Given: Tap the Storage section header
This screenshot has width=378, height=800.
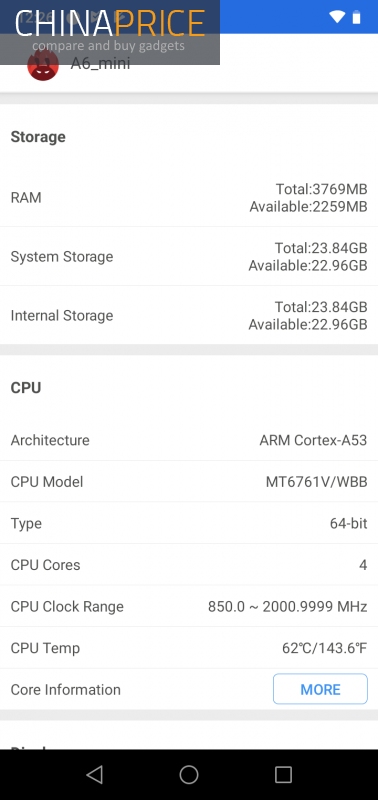Looking at the screenshot, I should coord(38,137).
